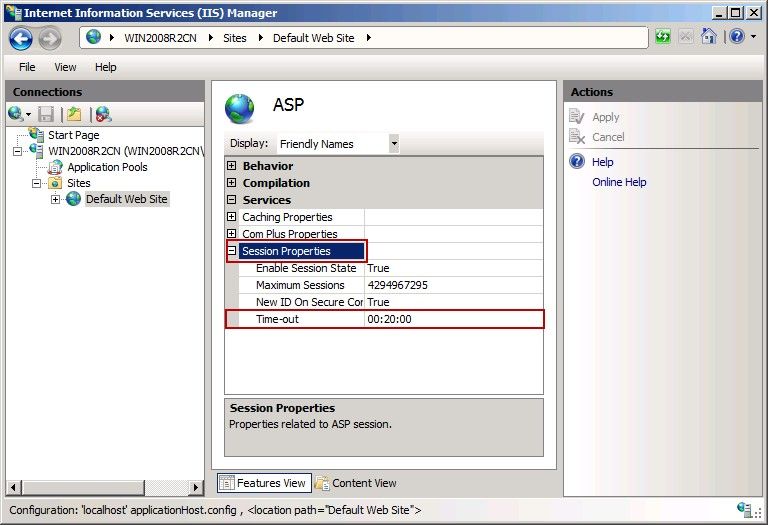Click WIN2008R2CN in the address breadcrumb
Image resolution: width=768 pixels, height=525 pixels.
[160, 38]
